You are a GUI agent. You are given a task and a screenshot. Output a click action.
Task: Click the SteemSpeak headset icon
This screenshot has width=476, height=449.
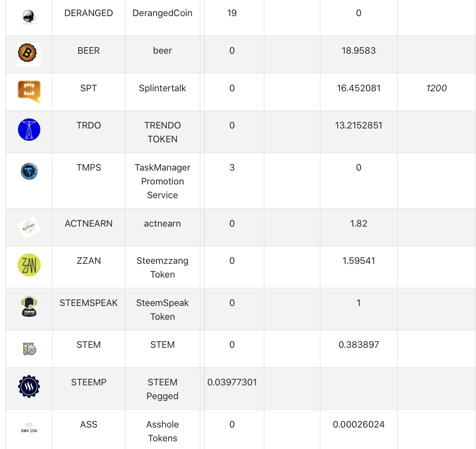tap(29, 306)
